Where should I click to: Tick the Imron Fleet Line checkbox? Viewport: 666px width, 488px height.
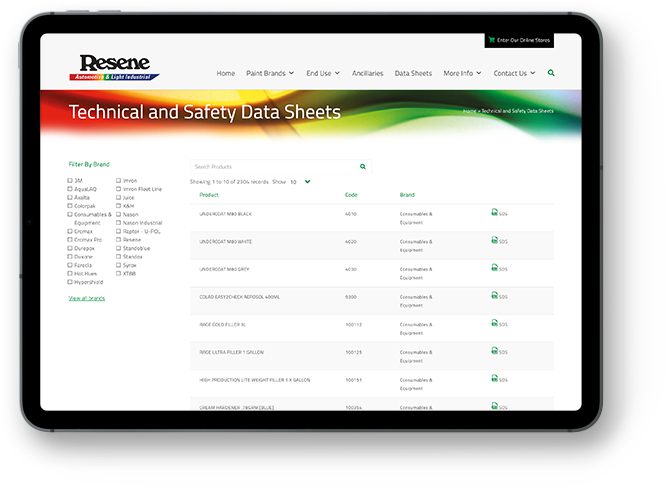click(x=119, y=189)
